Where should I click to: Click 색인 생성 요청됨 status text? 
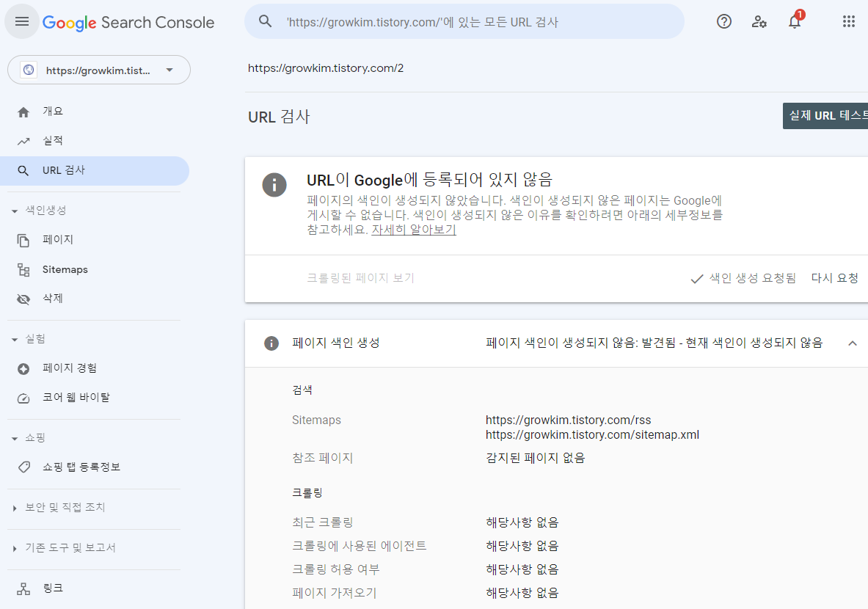point(753,278)
